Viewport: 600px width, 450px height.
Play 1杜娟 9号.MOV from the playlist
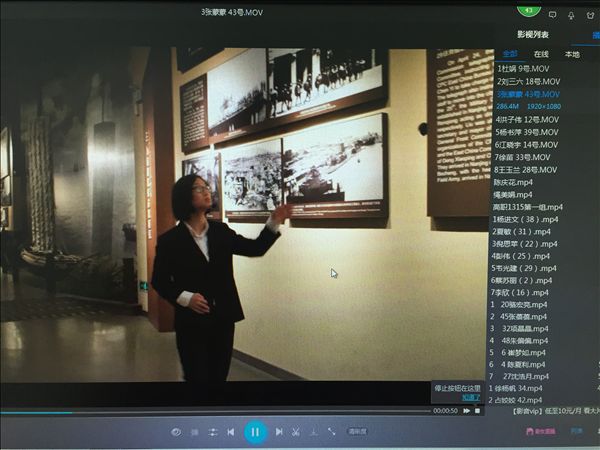(522, 68)
